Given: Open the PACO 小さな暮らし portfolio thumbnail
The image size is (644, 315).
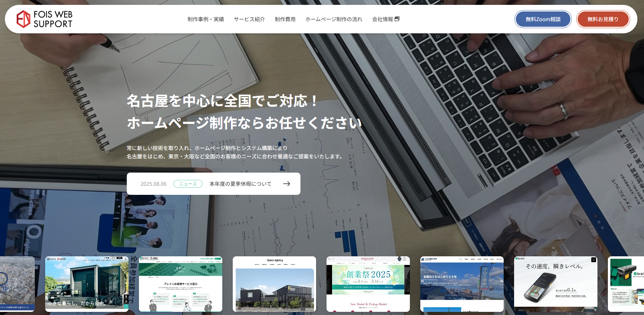Looking at the screenshot, I should pos(87,284).
